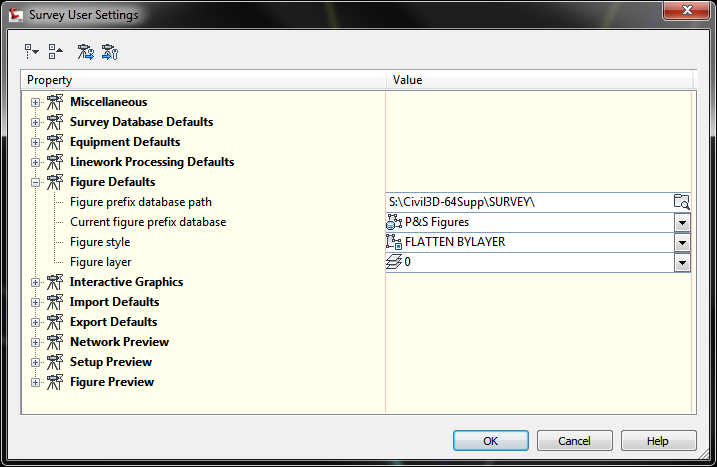717x467 pixels.
Task: Click the Interactive Graphics category icon
Action: [x=55, y=282]
